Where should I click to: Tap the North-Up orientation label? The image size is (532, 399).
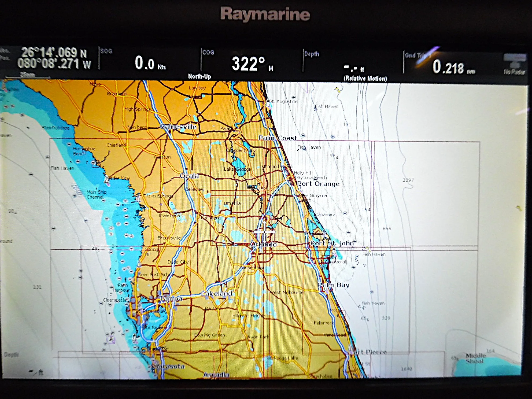point(199,76)
